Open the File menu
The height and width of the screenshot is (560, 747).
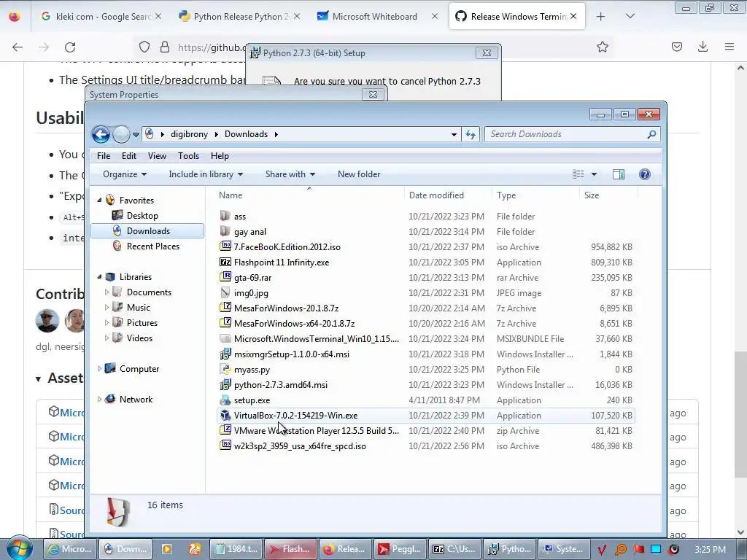pyautogui.click(x=104, y=156)
